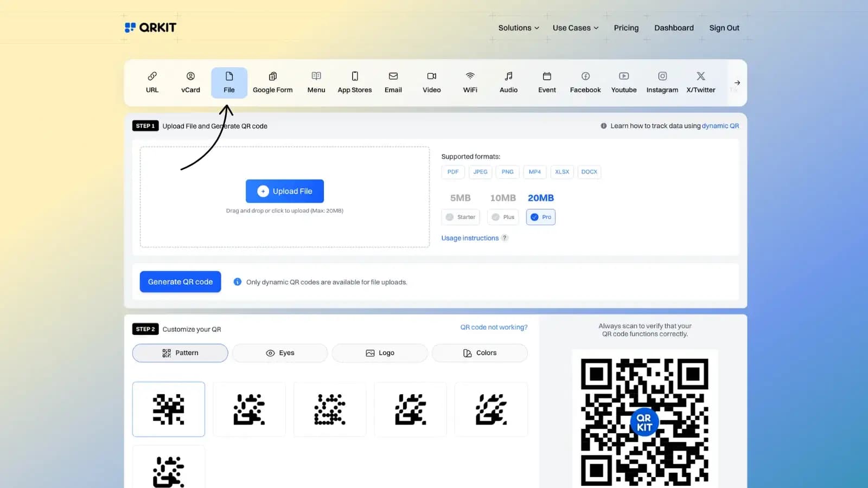Open the WiFi QR code generator

pyautogui.click(x=470, y=82)
